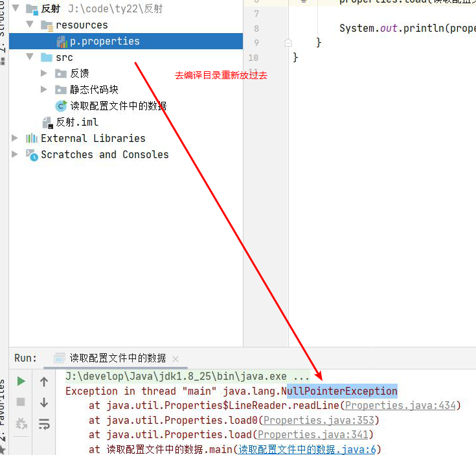Click Scratches and Consoles label

tap(105, 155)
